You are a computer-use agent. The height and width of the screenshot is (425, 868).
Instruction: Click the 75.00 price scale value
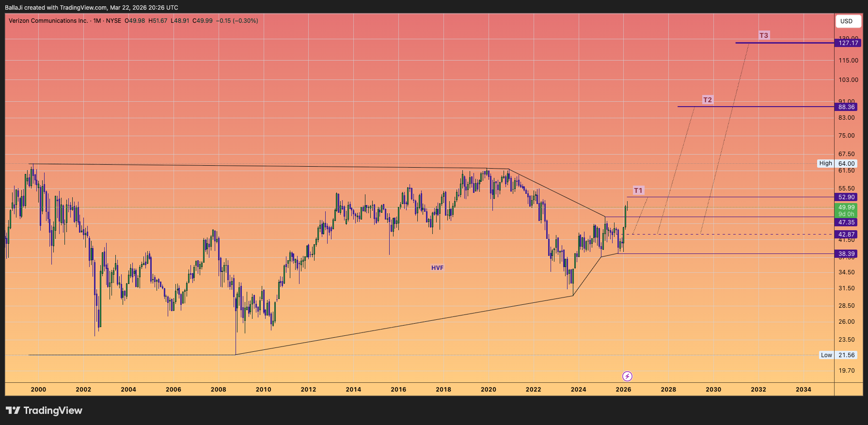click(x=847, y=136)
